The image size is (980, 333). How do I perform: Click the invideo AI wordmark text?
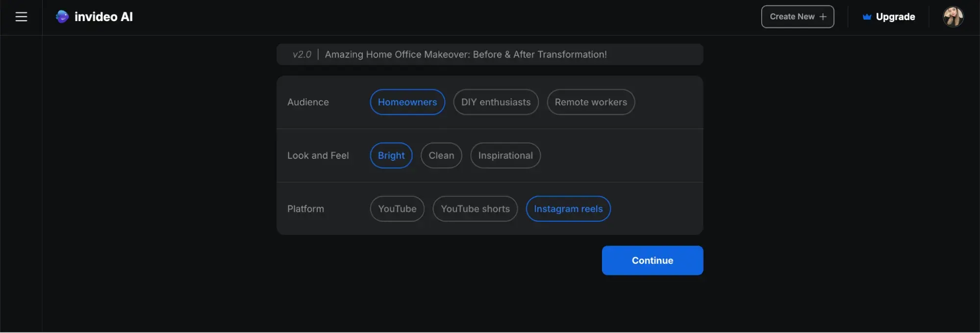tap(103, 17)
